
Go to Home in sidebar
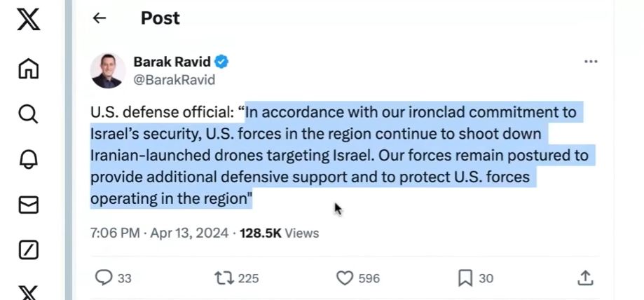click(28, 68)
